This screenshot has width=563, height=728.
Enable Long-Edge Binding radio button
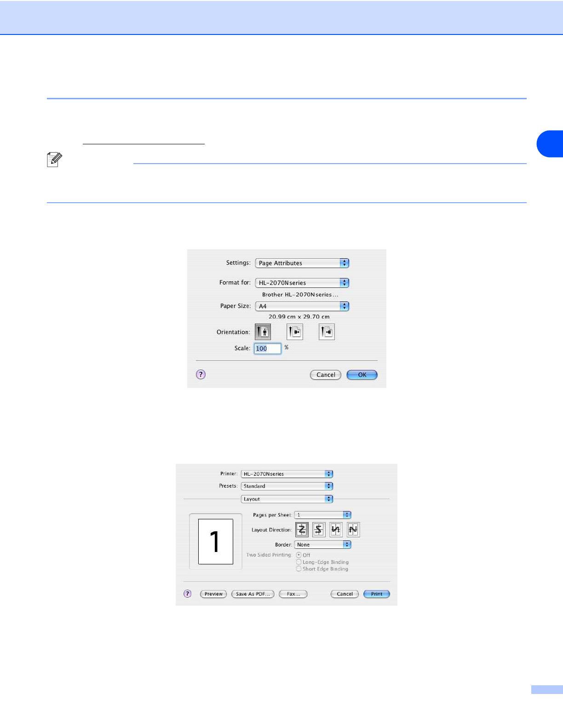click(299, 562)
